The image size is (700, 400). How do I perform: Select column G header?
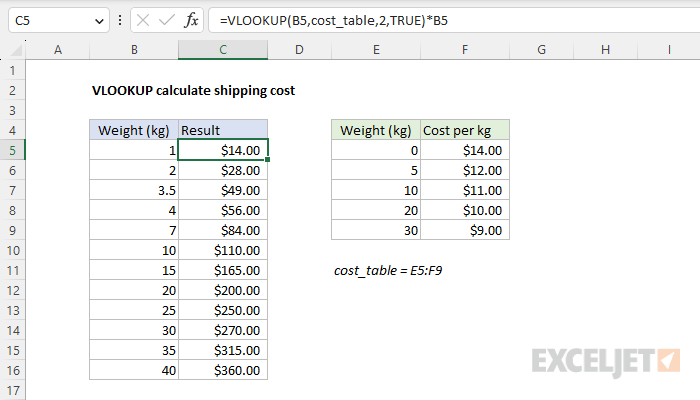pos(541,50)
